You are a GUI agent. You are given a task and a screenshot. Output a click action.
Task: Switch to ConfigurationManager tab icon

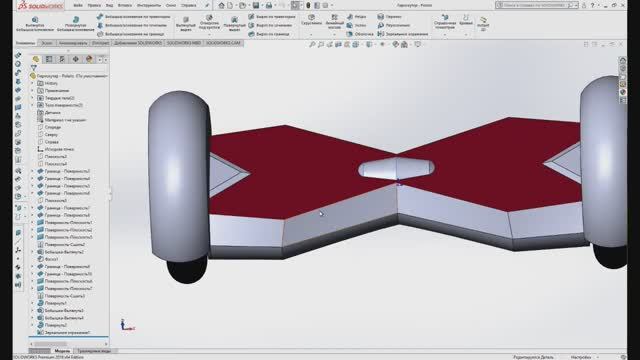point(62,59)
